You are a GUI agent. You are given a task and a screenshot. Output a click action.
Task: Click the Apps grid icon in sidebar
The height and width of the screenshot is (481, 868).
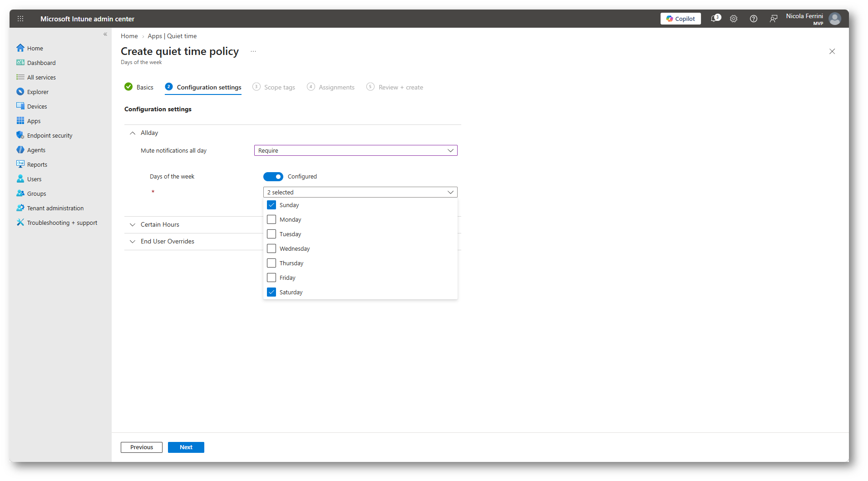(x=20, y=120)
